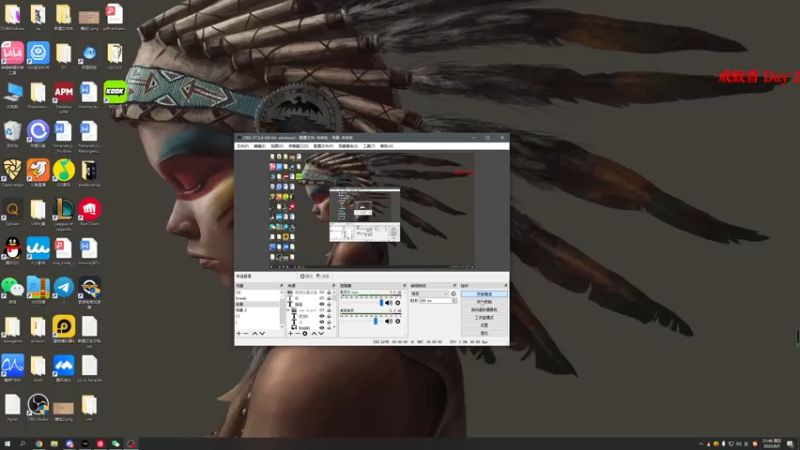Image resolution: width=800 pixels, height=450 pixels.
Task: Open the 滤镜 (Filters) source toolbar button
Action: pos(323,276)
